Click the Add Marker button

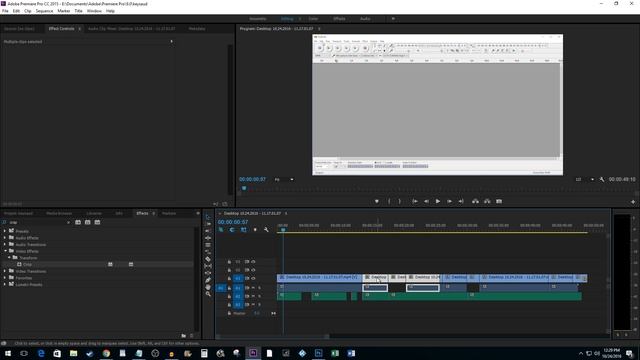(377, 201)
